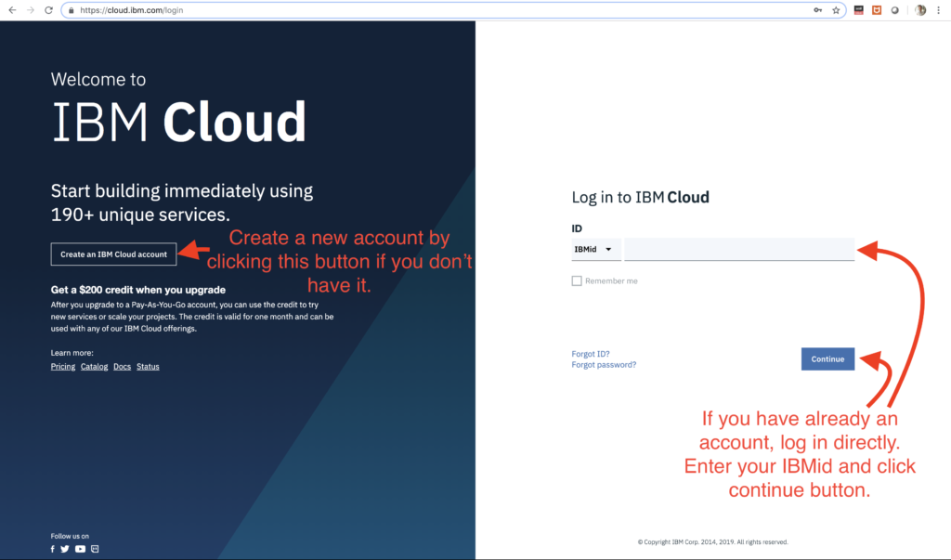Image resolution: width=951 pixels, height=560 pixels.
Task: Open the Pricing link
Action: coord(63,367)
